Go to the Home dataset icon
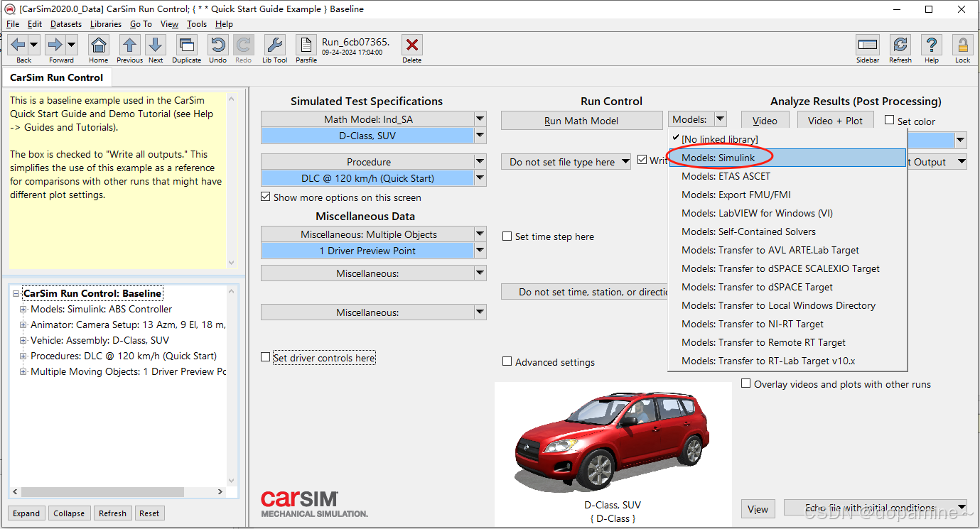This screenshot has height=529, width=980. coord(99,45)
